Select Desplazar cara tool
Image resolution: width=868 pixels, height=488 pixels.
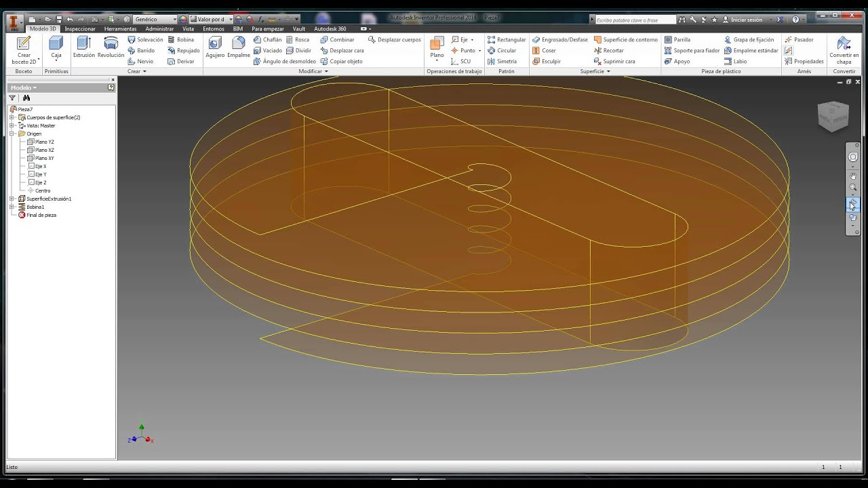click(342, 50)
